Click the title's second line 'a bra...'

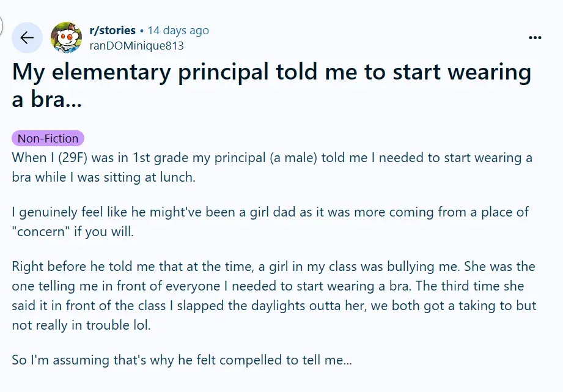[47, 99]
